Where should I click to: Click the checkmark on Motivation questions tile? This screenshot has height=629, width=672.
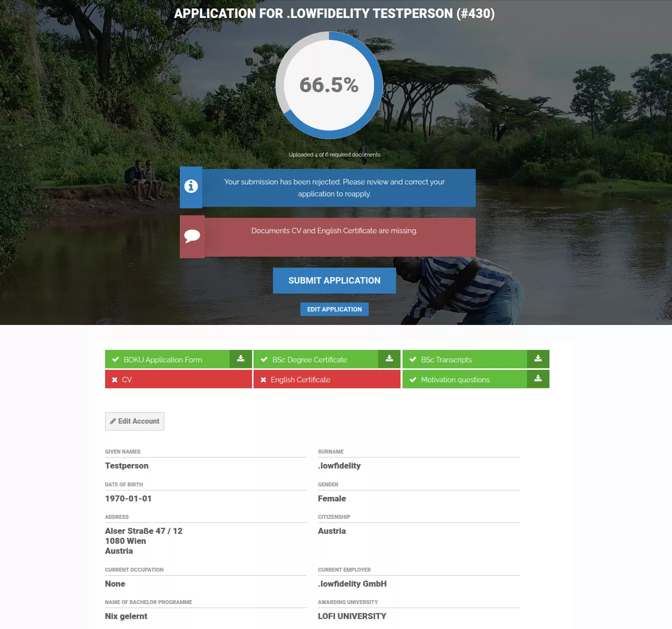(x=413, y=379)
